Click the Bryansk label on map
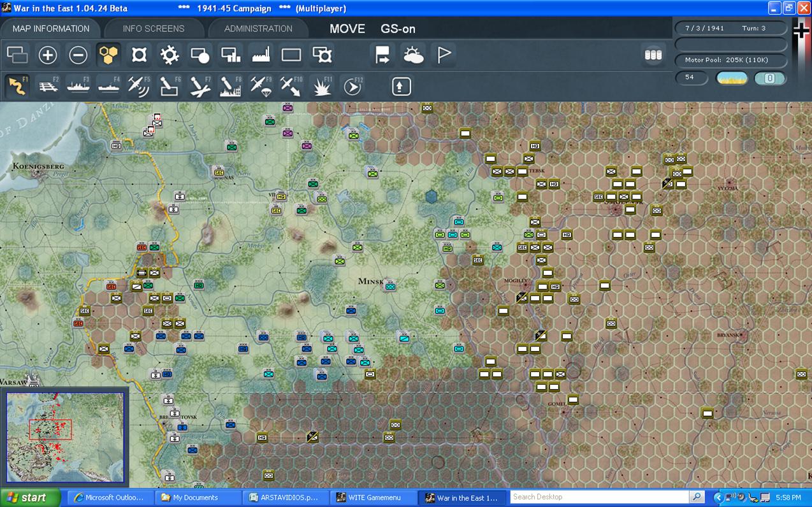 coord(729,335)
